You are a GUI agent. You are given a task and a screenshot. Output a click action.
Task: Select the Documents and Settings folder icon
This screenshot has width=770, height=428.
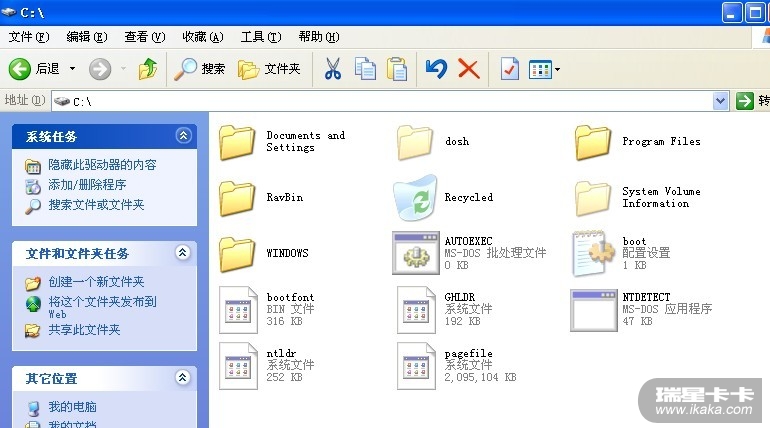click(x=237, y=142)
